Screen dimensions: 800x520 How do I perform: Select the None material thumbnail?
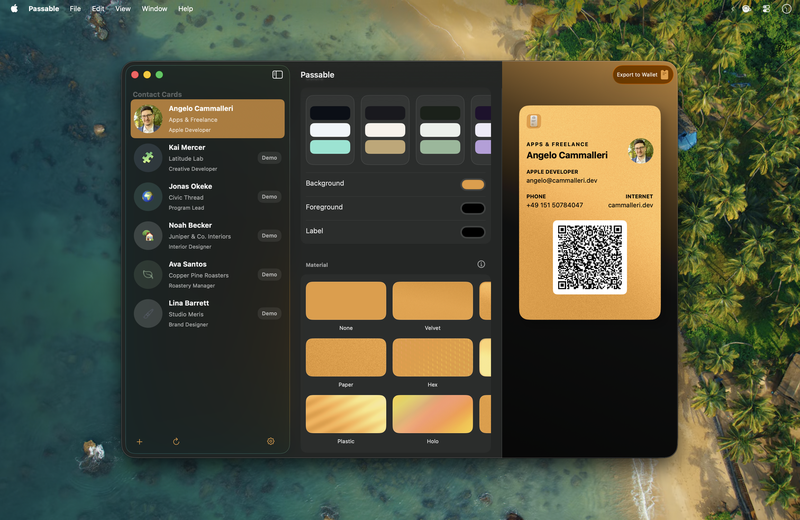click(346, 301)
